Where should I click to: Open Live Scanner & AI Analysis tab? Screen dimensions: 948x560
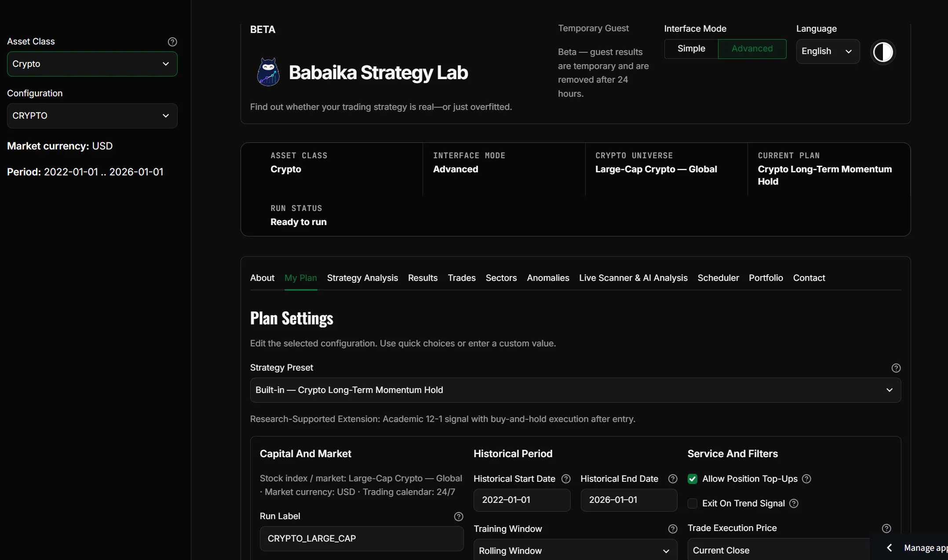pos(633,278)
